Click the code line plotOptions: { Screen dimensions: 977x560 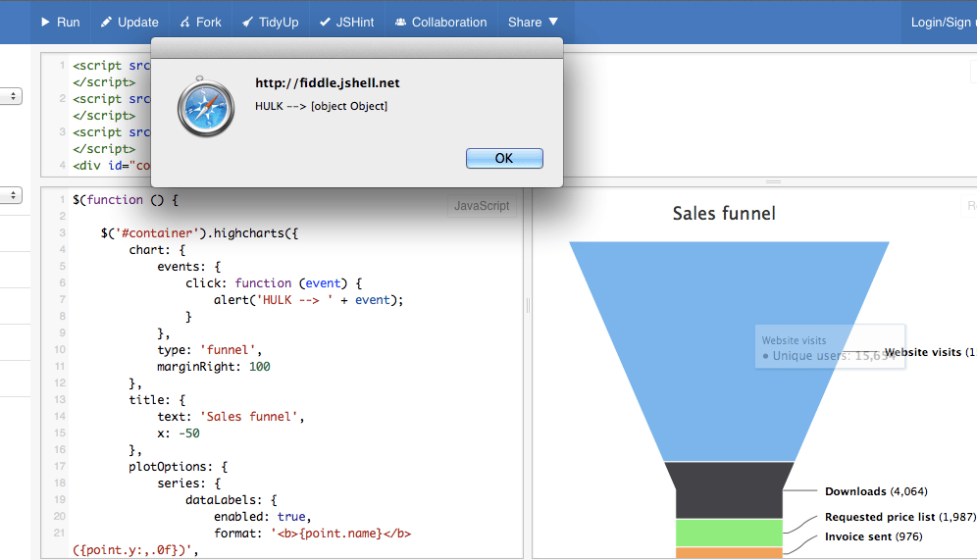[179, 467]
